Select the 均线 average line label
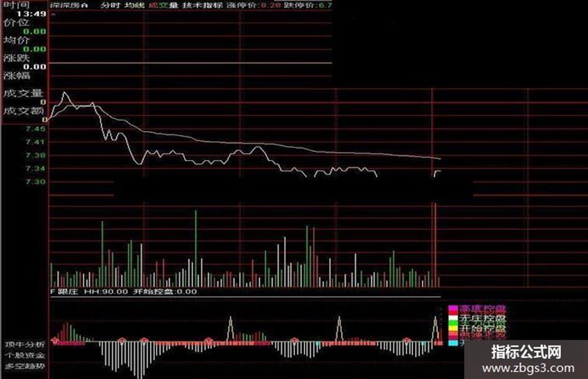The image size is (588, 379). click(134, 5)
